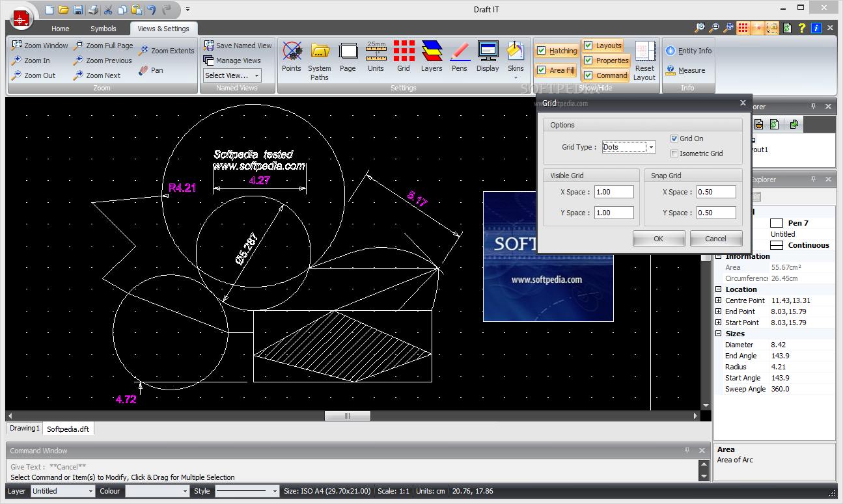Screen dimensions: 843x504
Task: Collapse the Sizes section
Action: 719,334
